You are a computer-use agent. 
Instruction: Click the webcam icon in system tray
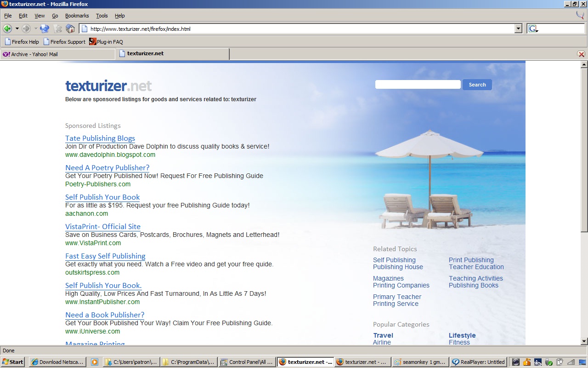click(x=516, y=362)
